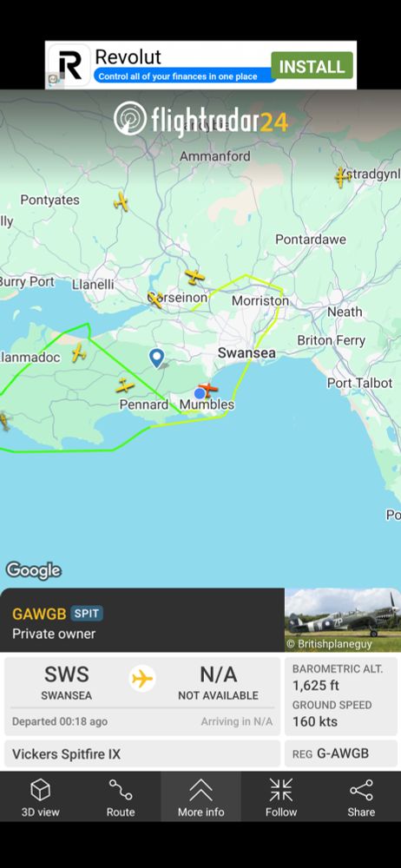Select yellow aircraft near Ystradgynlais
Image resolution: width=401 pixels, height=868 pixels.
pyautogui.click(x=342, y=178)
